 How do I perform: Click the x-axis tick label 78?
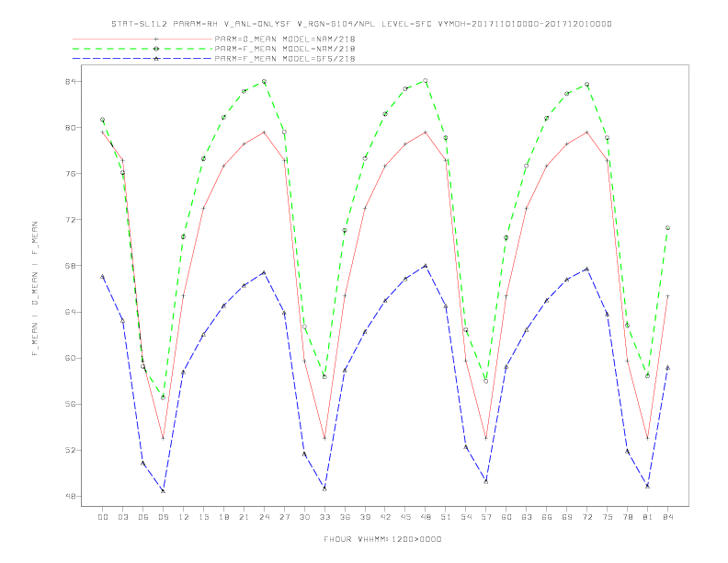point(627,517)
